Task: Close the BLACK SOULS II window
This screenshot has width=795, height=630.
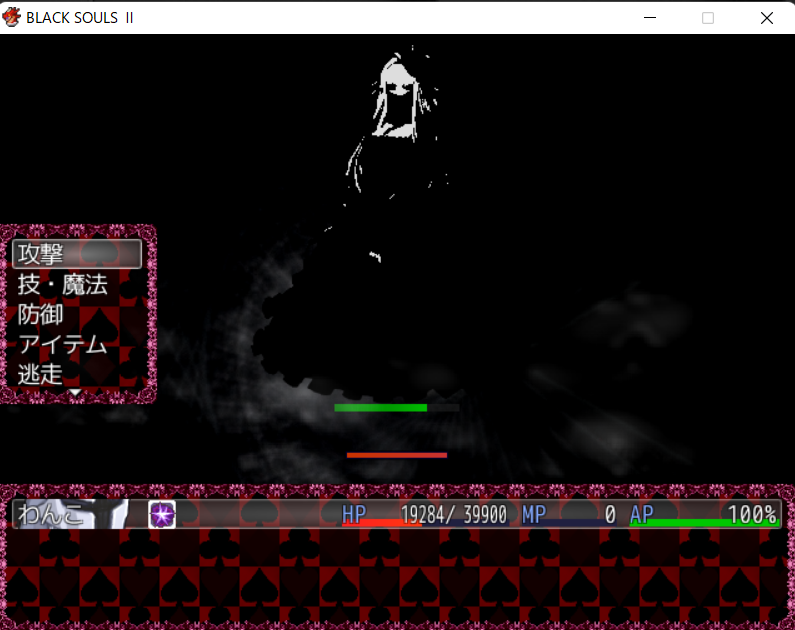Action: coord(767,18)
